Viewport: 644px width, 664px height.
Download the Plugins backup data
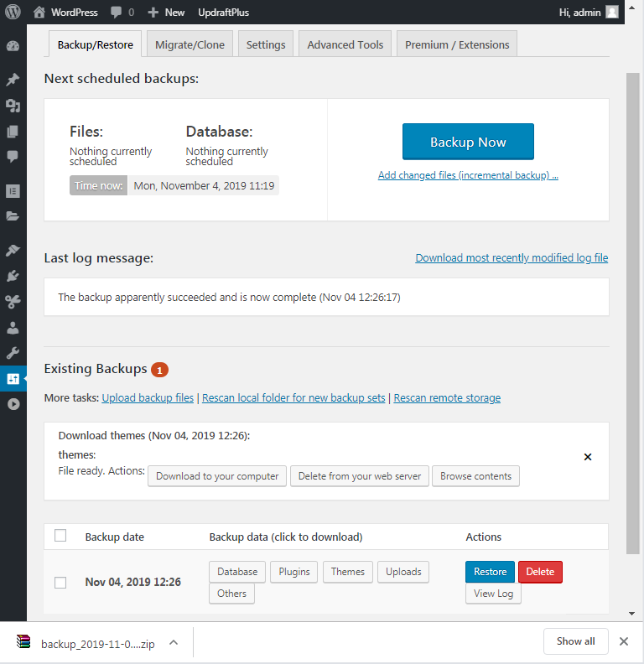pyautogui.click(x=294, y=572)
